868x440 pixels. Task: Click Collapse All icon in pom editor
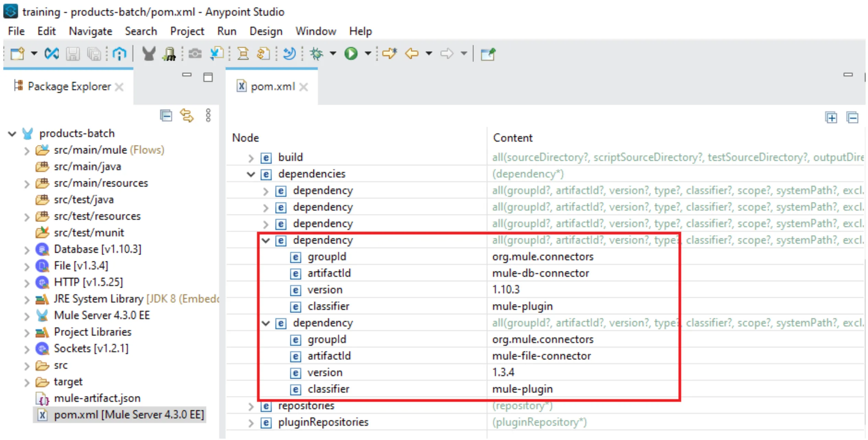coord(853,118)
